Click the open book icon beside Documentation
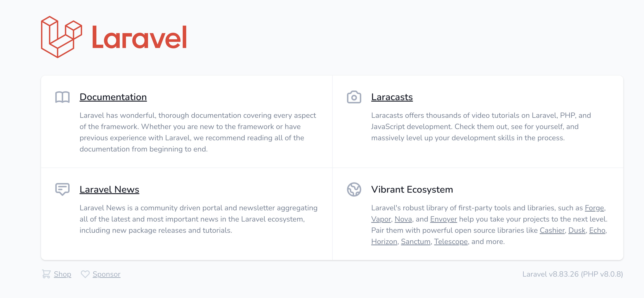The image size is (644, 298). tap(62, 97)
